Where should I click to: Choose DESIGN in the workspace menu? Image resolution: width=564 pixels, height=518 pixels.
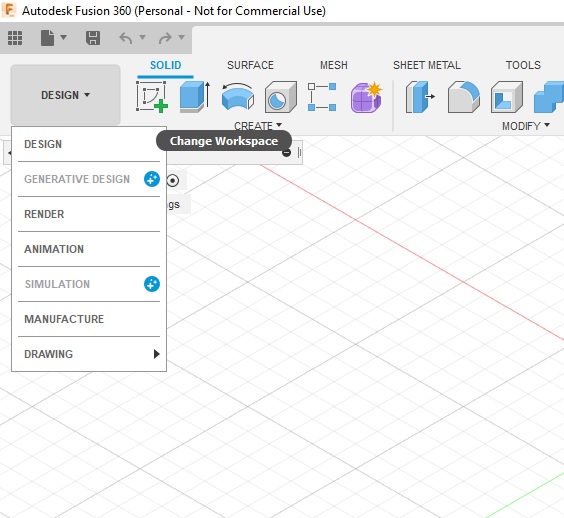[x=89, y=144]
